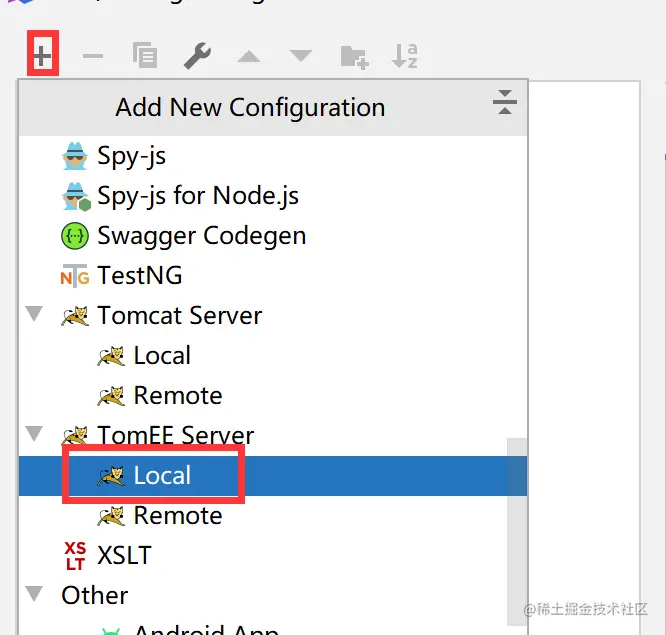Click the Spy-js hat icon
666x635 pixels.
(75, 156)
